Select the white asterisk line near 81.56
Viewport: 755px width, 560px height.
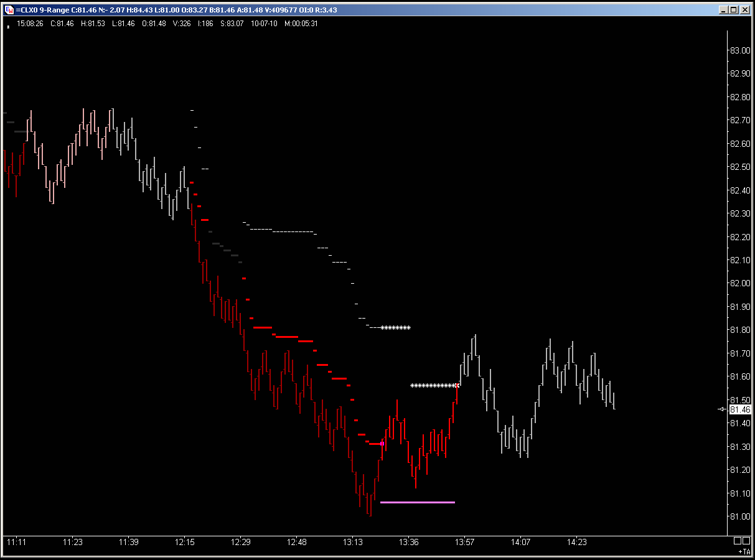click(x=434, y=386)
